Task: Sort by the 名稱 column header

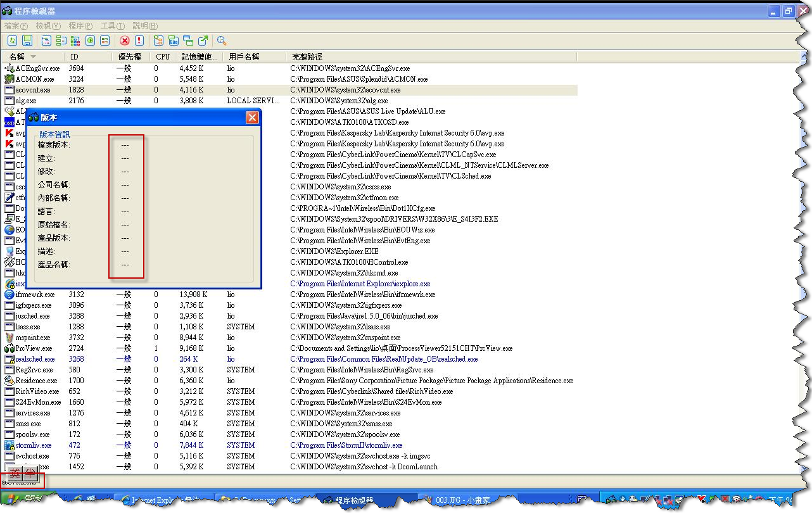Action: (x=33, y=57)
